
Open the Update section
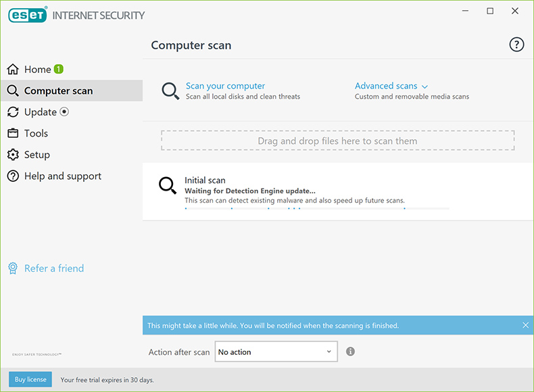click(x=72, y=112)
